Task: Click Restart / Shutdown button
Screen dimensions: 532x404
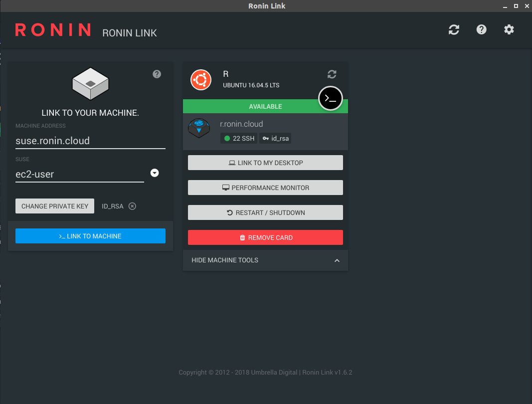Action: coord(265,212)
